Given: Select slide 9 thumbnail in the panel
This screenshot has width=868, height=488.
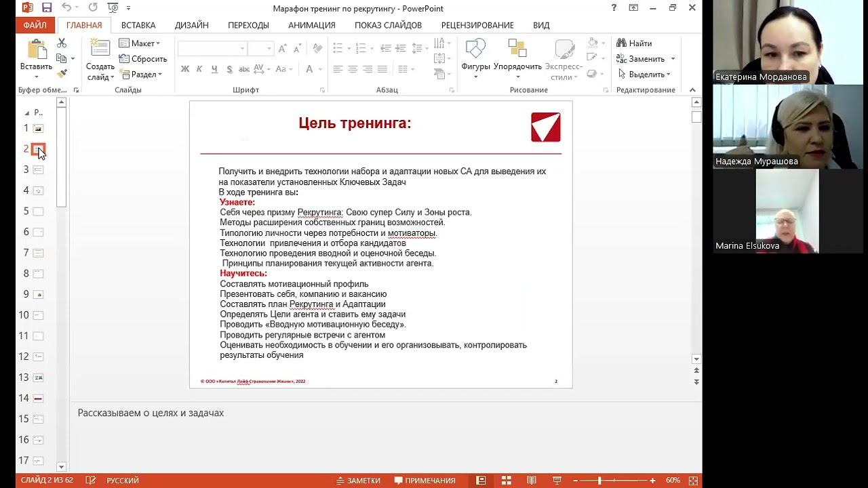Looking at the screenshot, I should [x=39, y=294].
